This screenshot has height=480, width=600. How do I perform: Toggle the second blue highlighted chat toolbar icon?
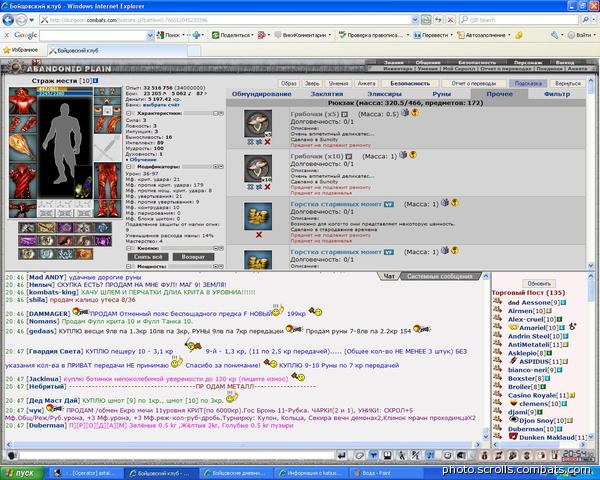(430, 456)
